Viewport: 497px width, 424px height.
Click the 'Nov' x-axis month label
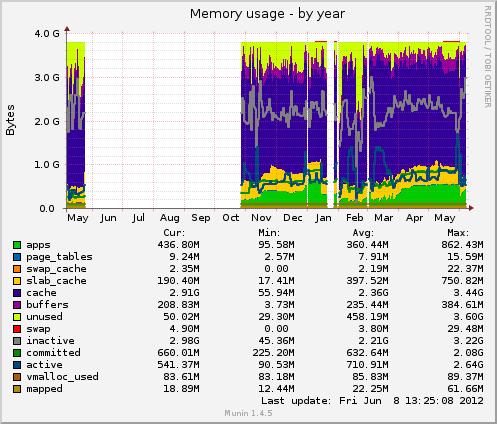pos(261,218)
